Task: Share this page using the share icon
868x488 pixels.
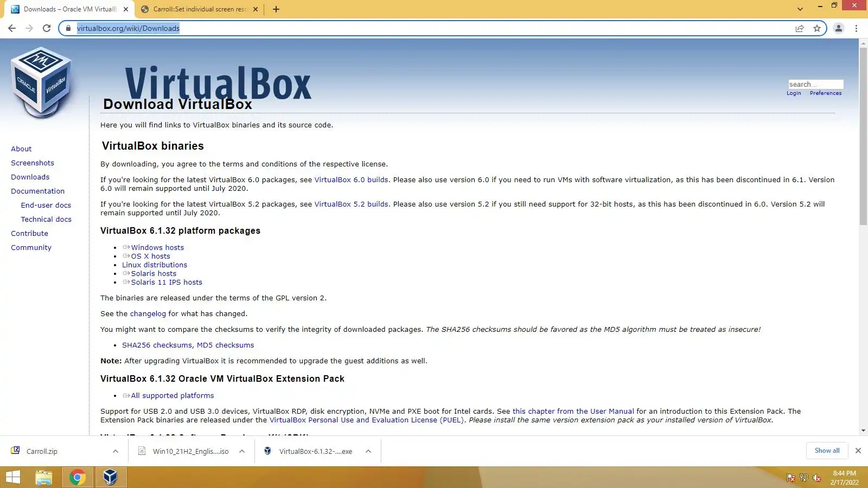Action: coord(800,28)
